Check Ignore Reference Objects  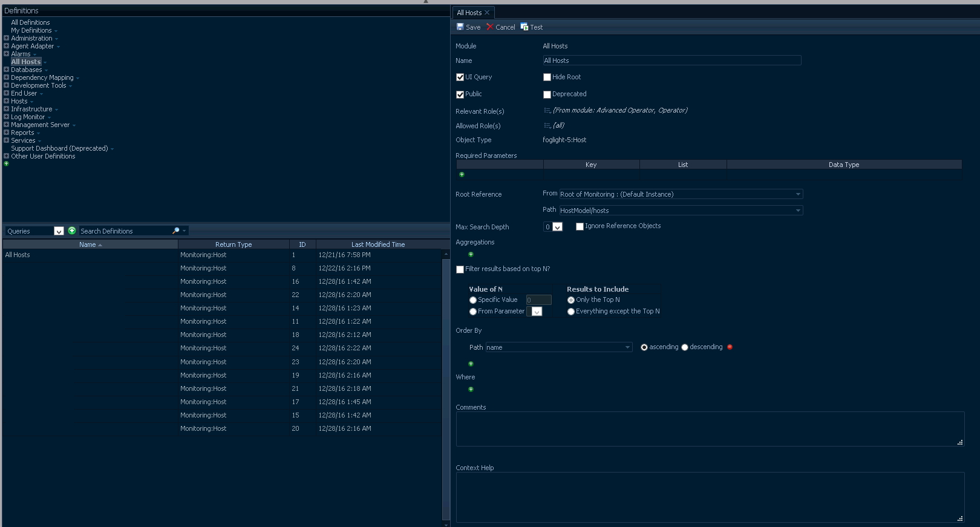point(580,226)
